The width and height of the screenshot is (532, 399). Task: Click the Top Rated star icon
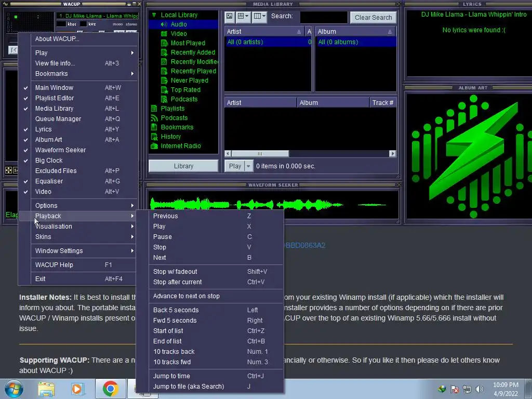click(164, 90)
